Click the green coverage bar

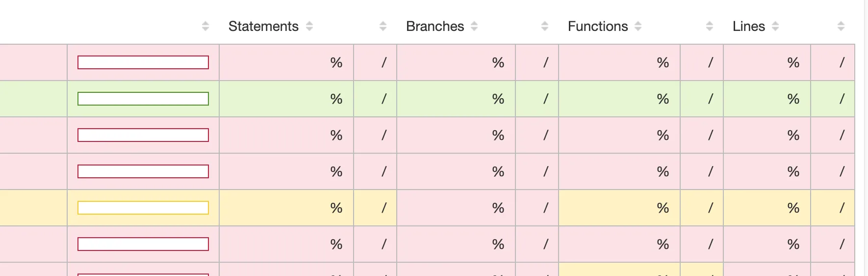click(143, 99)
